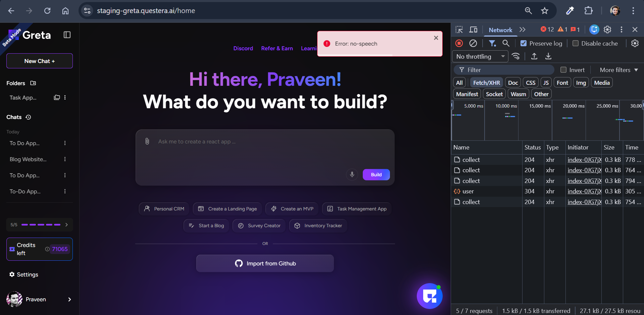The height and width of the screenshot is (315, 644).
Task: Stop recording network log
Action: tap(459, 43)
